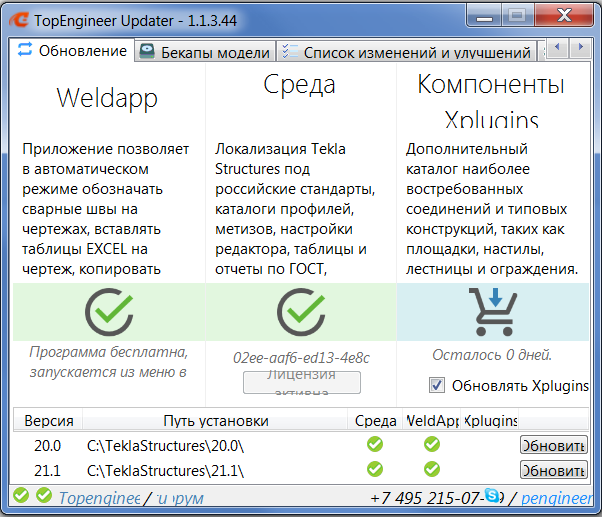Click the Бекапы модели disk icon

(x=146, y=51)
